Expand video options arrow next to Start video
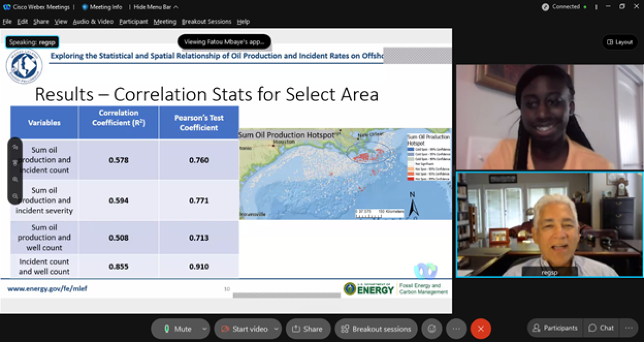Viewport: 644px width, 342px height. click(276, 329)
